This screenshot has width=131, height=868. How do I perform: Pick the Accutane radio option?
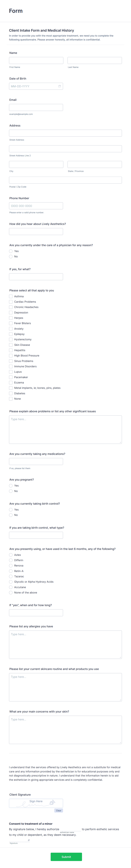click(x=11, y=587)
